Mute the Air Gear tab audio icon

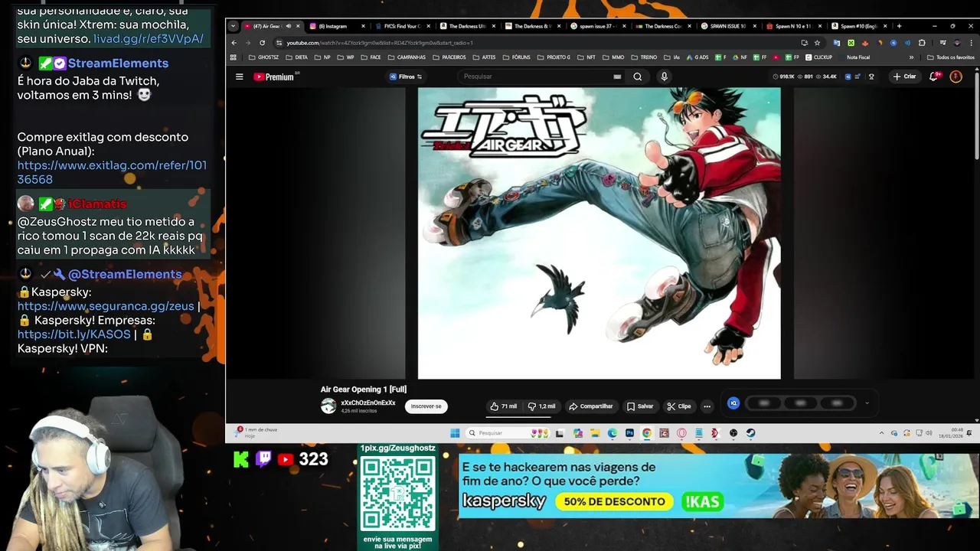(x=289, y=26)
